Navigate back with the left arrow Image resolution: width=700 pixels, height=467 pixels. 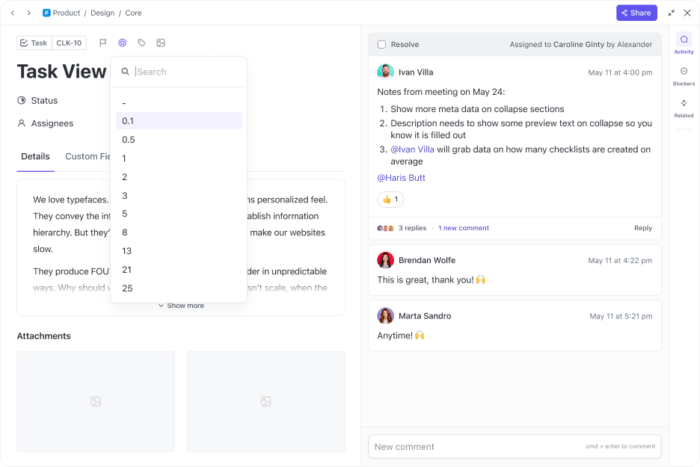(13, 13)
